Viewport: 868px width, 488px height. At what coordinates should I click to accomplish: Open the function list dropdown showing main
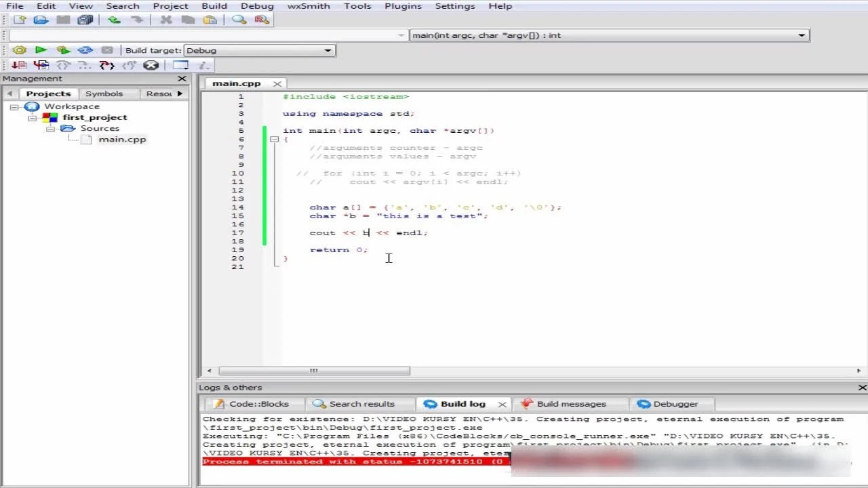802,35
